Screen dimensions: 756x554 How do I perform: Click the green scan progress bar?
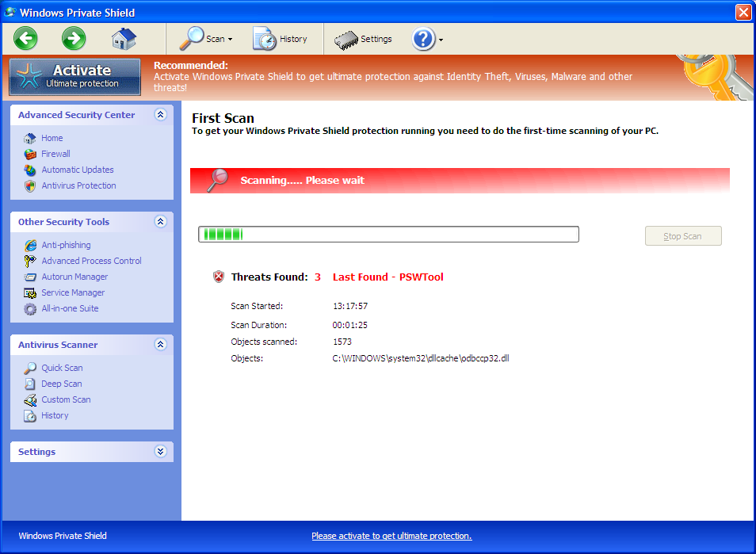coord(388,235)
